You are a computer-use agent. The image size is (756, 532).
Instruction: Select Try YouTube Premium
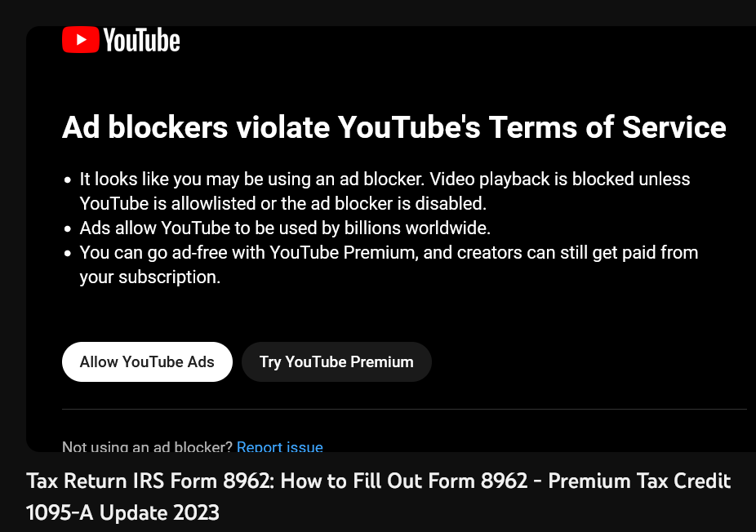[336, 361]
